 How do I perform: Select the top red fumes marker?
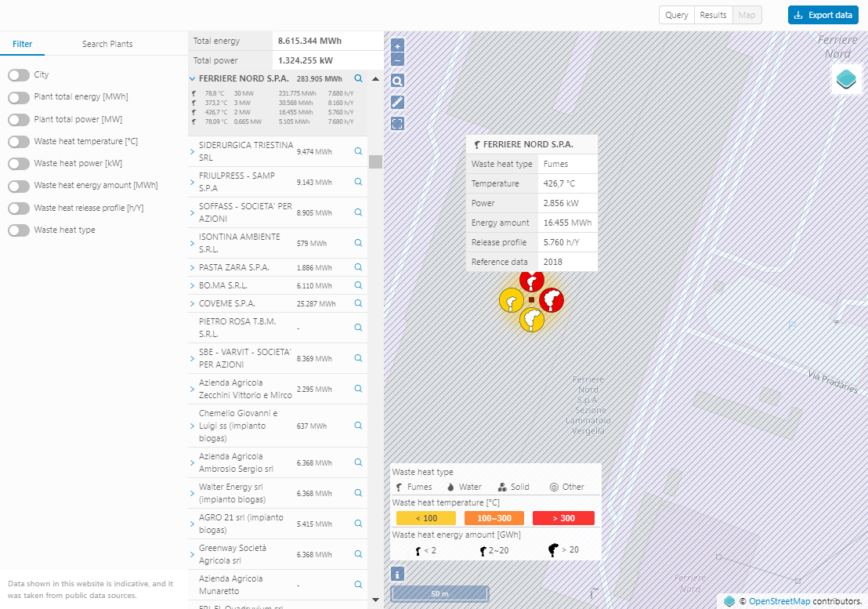(x=531, y=281)
